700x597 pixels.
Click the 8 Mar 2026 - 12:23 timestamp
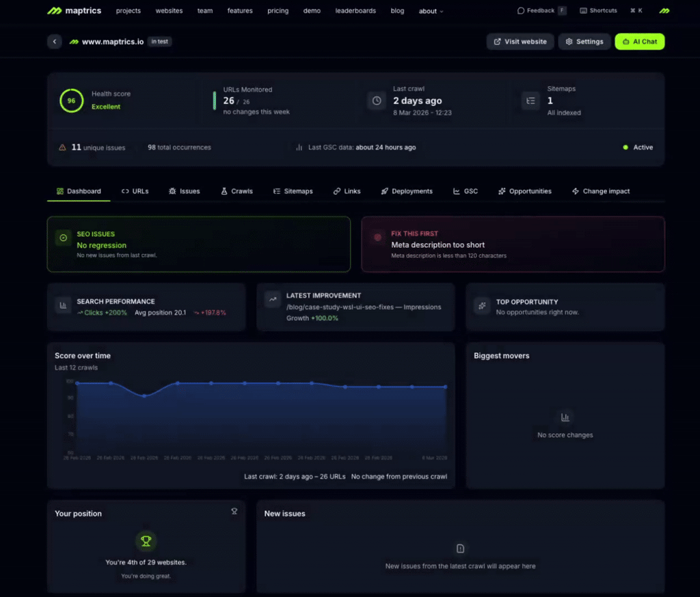click(x=422, y=113)
